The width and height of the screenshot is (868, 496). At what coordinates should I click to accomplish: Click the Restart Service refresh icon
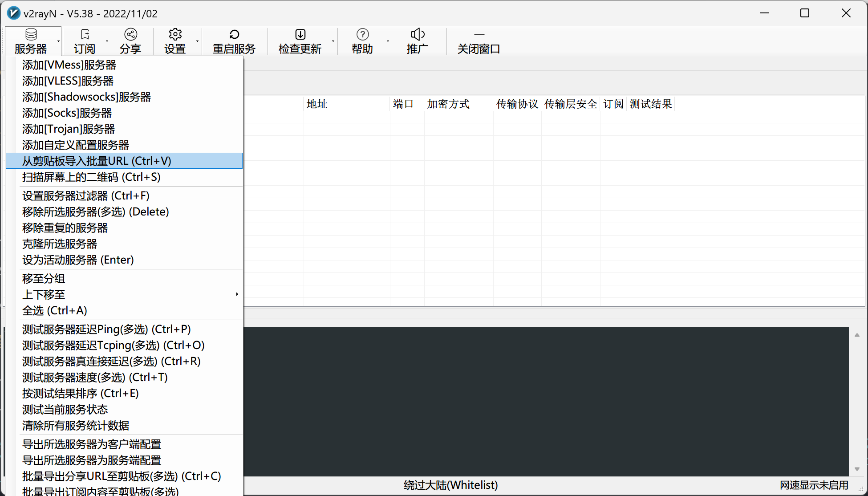click(234, 34)
